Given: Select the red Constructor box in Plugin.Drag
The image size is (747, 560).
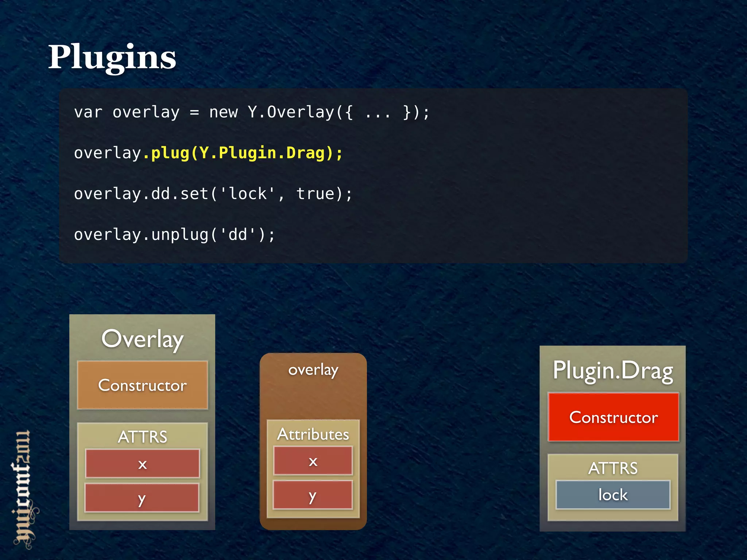Looking at the screenshot, I should click(x=614, y=417).
